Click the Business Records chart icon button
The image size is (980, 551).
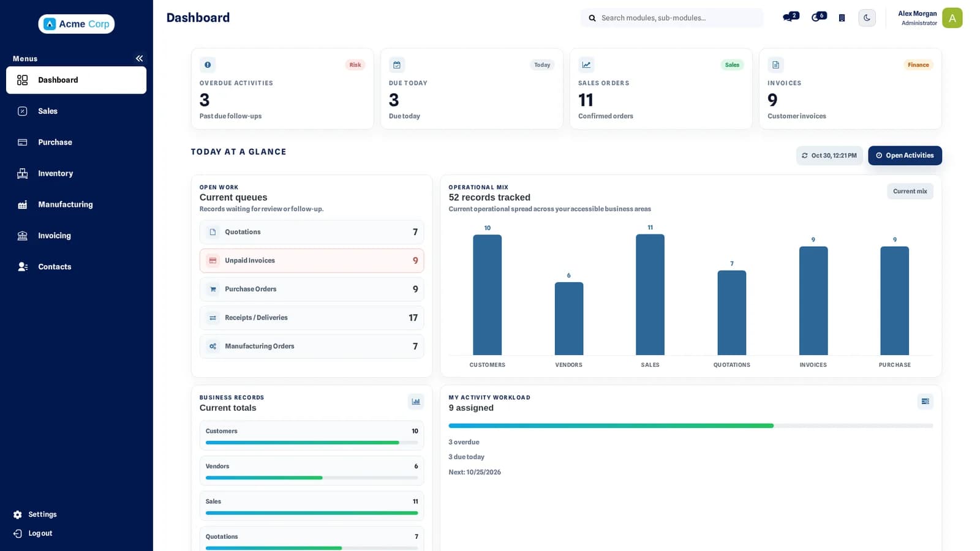416,402
